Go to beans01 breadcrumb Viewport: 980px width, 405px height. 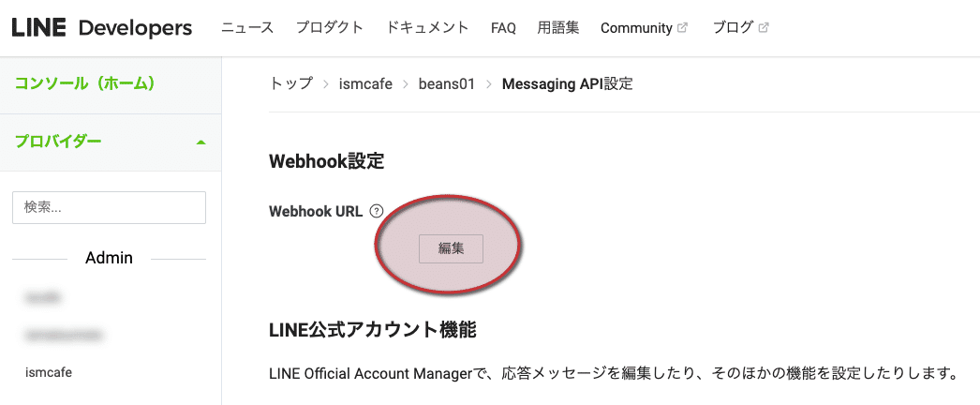pyautogui.click(x=447, y=83)
